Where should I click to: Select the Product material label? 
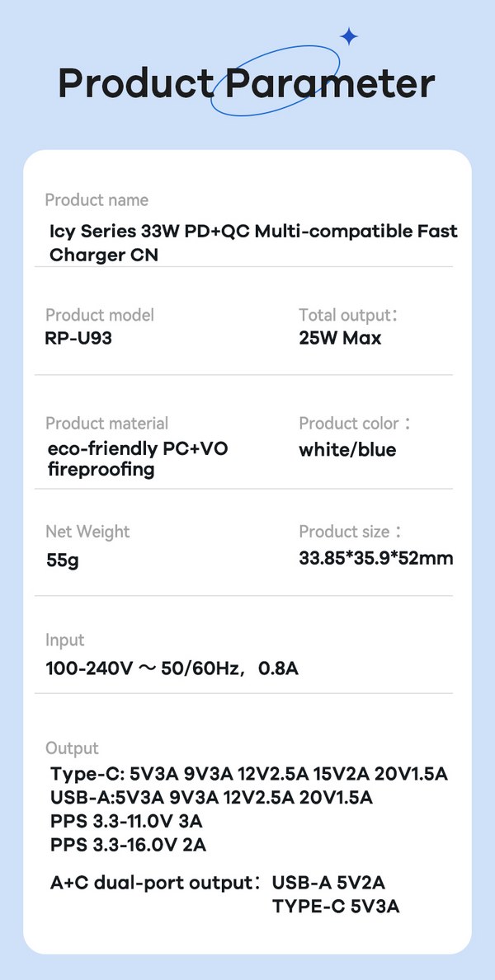click(x=106, y=424)
